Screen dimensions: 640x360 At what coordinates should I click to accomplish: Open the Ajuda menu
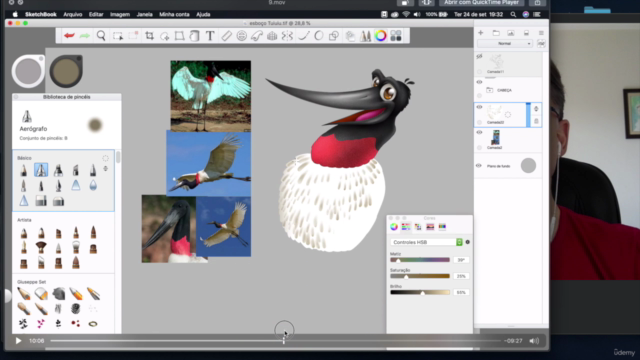tap(203, 14)
